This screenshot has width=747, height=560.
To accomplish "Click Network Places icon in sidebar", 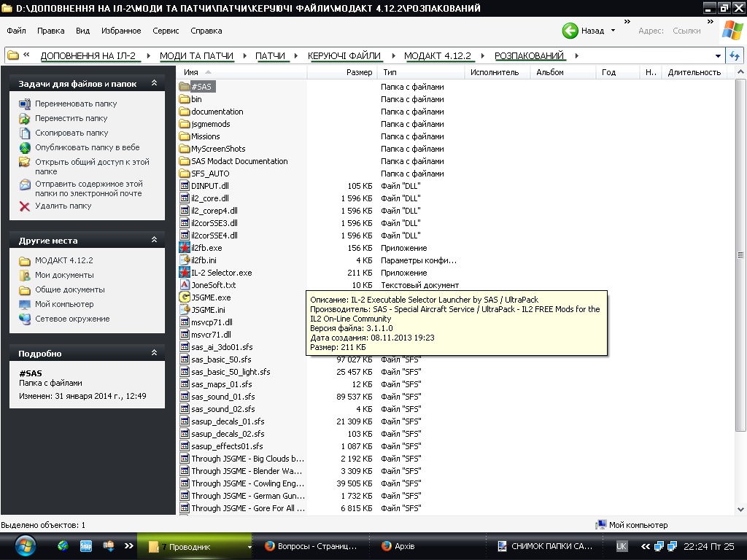I will pos(25,319).
